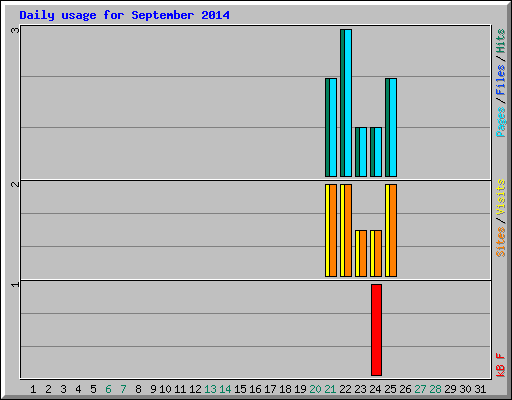The width and height of the screenshot is (512, 400).
Task: Click the cyan hits bar for day 22
Action: pos(348,103)
